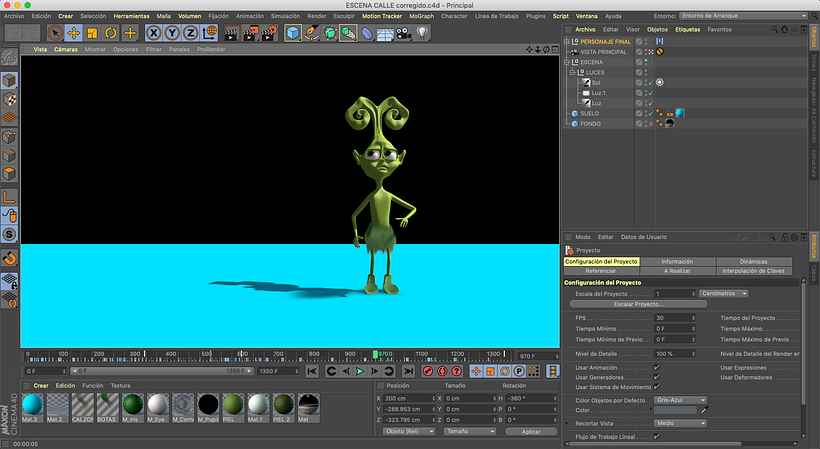Toggle Y axis lock
The width and height of the screenshot is (820, 449).
(x=172, y=33)
